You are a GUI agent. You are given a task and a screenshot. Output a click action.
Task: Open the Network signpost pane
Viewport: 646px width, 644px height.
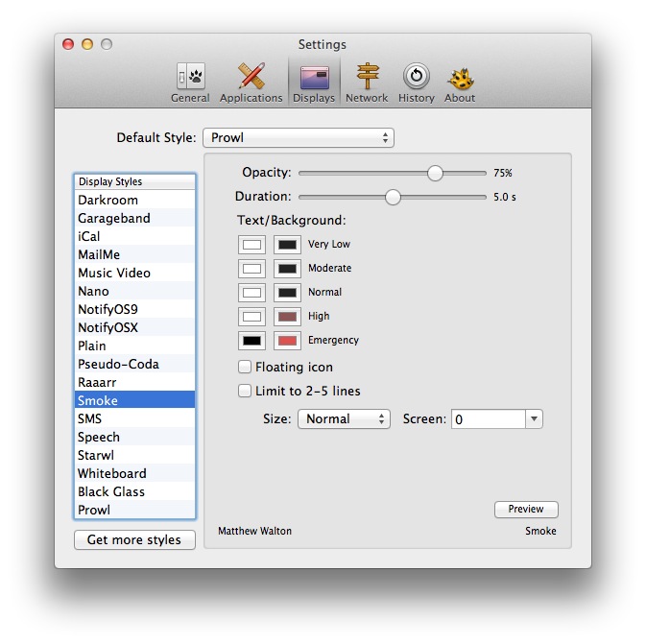367,83
